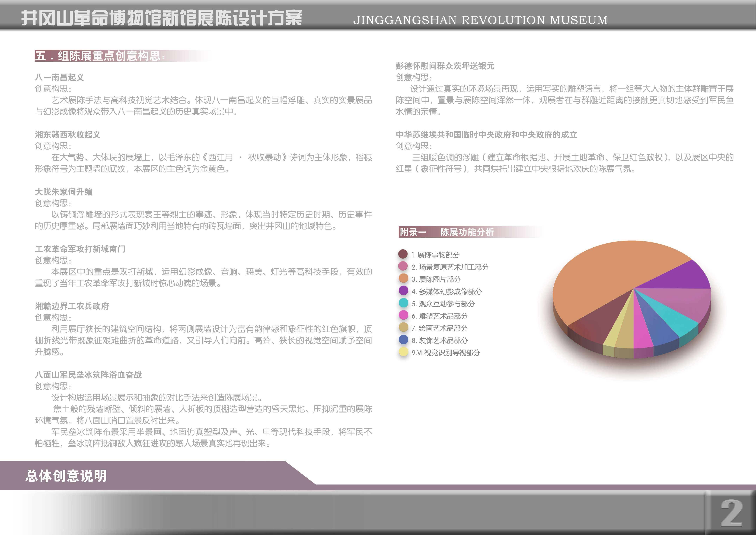Click the orange legend dot for 展陈图片部分
Image resolution: width=756 pixels, height=535 pixels.
(403, 278)
